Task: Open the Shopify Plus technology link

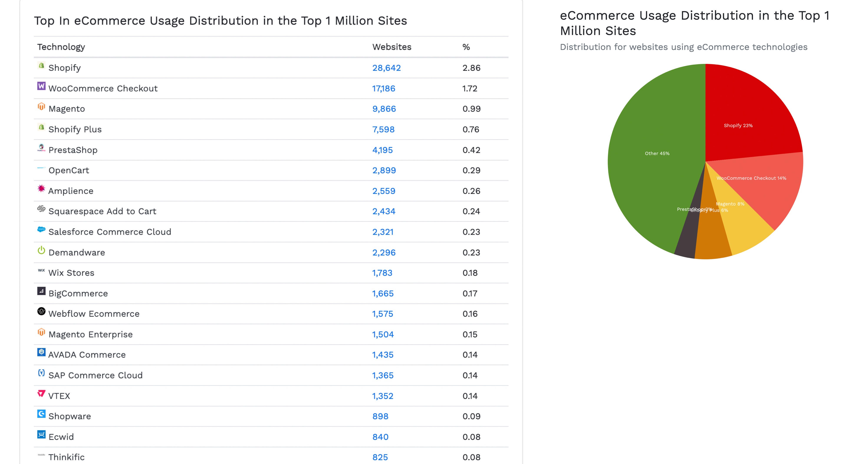Action: (x=75, y=130)
